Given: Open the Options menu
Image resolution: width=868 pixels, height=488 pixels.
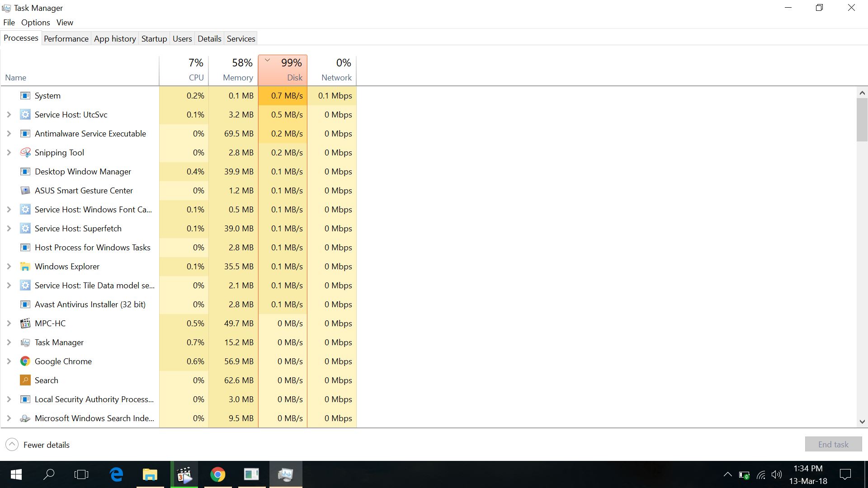Looking at the screenshot, I should (x=35, y=23).
